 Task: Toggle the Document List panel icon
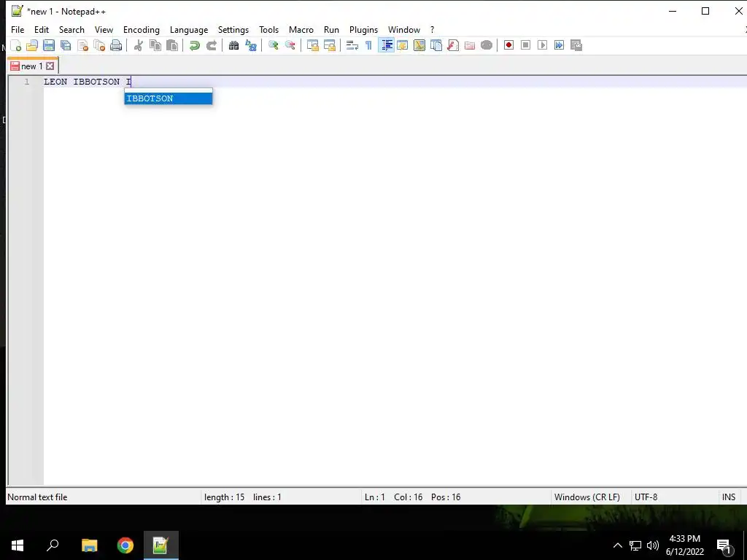point(436,46)
